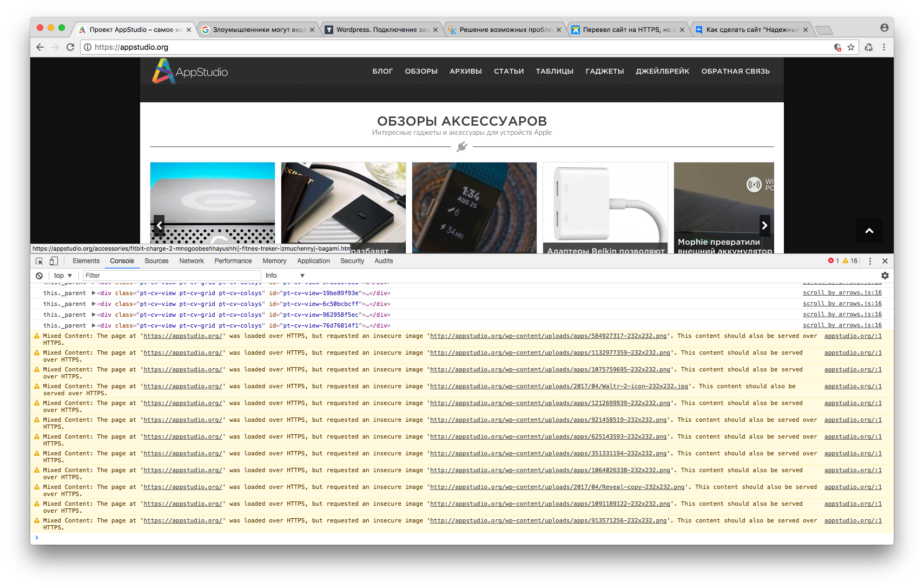Screen dimensions: 924x588
Task: Activate the DevTools inspect element picker
Action: point(39,261)
